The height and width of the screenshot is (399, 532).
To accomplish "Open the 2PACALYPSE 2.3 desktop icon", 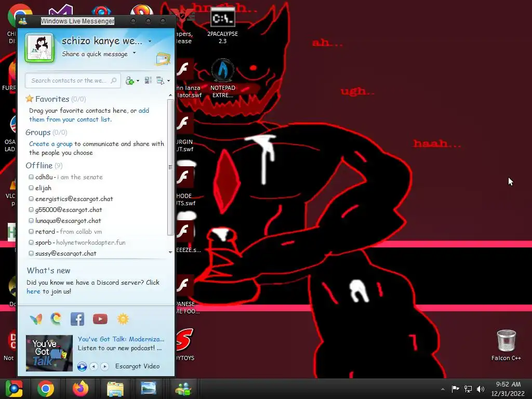I will (x=222, y=26).
